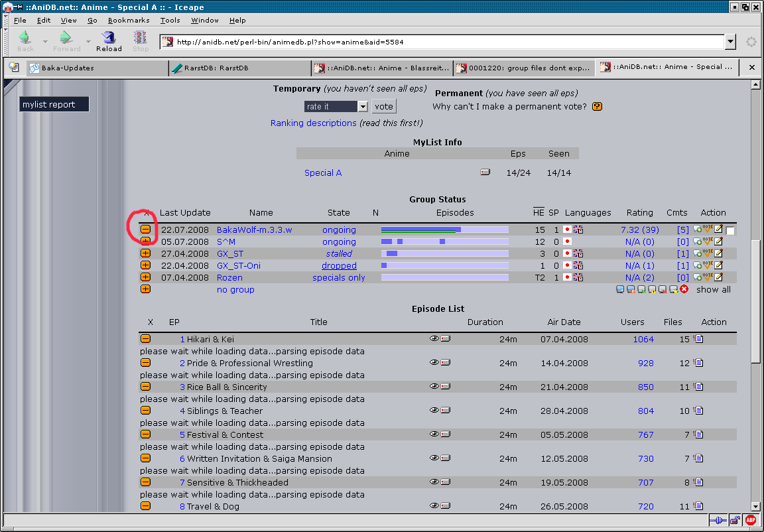Click the help question mark icon
Viewport: 764px width, 532px height.
[597, 107]
